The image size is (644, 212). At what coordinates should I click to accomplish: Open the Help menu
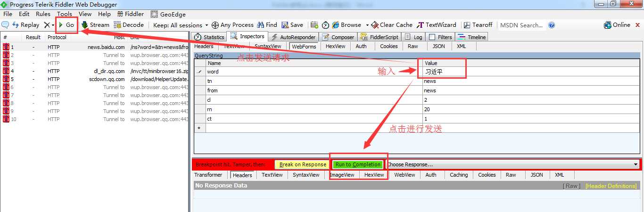click(x=104, y=14)
